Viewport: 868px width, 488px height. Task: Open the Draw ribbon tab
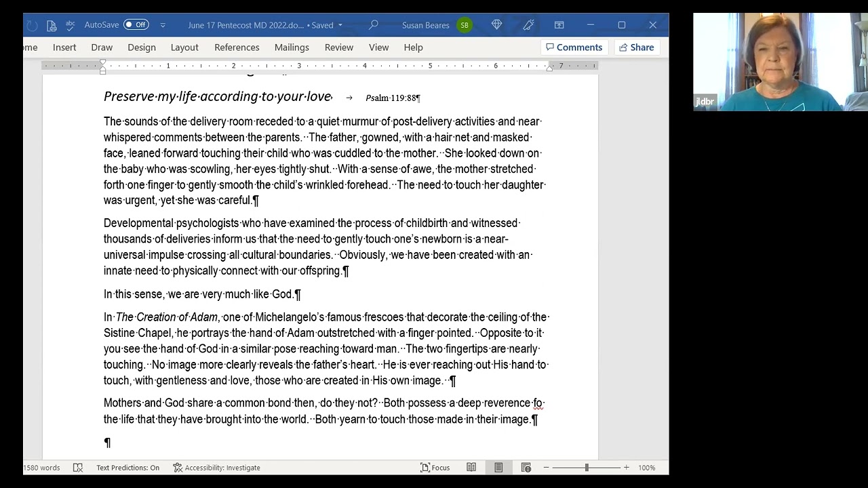(x=102, y=47)
